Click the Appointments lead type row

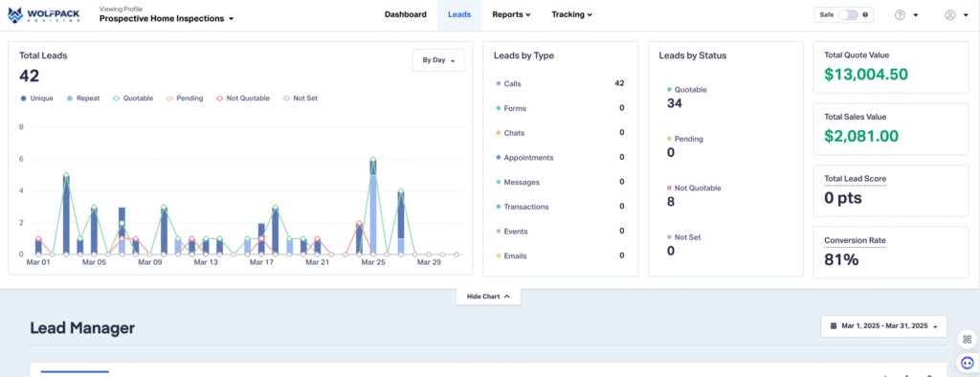[x=559, y=158]
